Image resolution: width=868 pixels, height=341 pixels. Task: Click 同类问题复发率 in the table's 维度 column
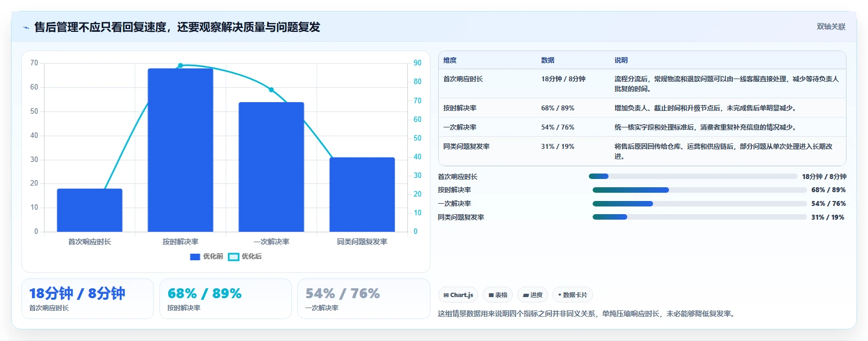pyautogui.click(x=466, y=147)
